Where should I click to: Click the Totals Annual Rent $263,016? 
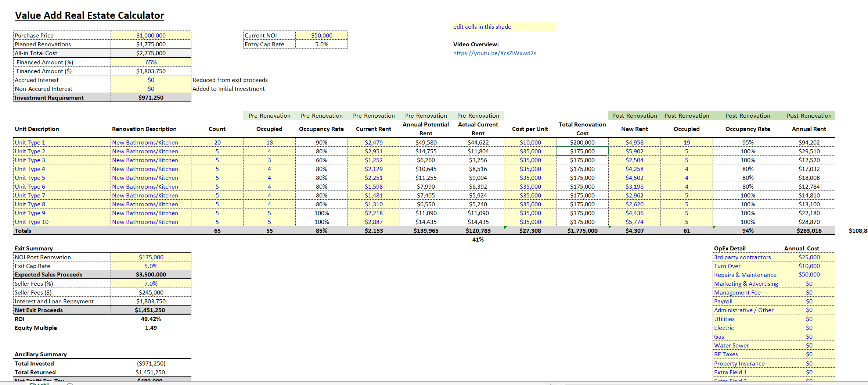[809, 231]
